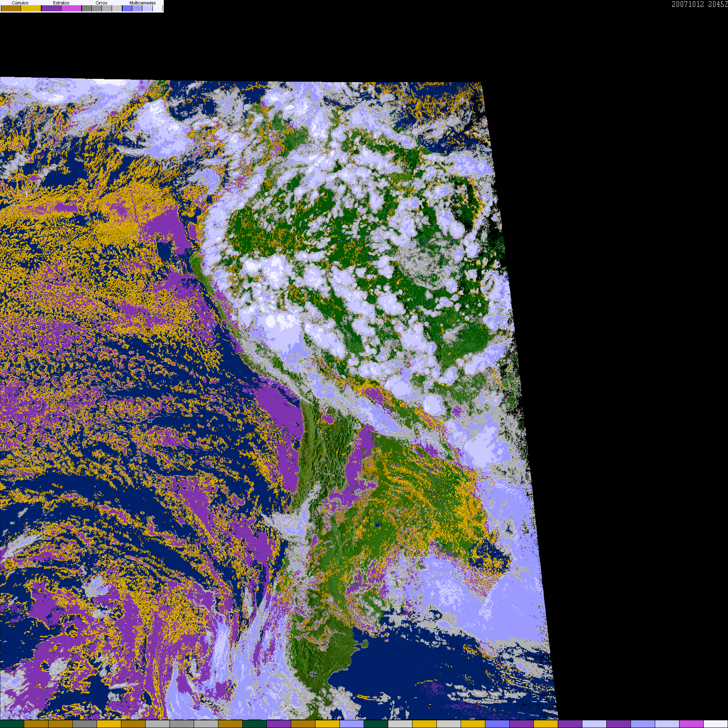The height and width of the screenshot is (728, 728).
Task: Select the middle blue Multicamadas legend swatch
Action: coord(137,8)
